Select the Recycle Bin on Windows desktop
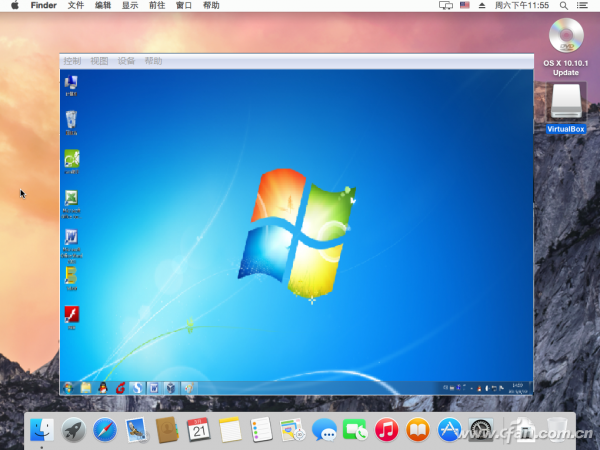600x450 pixels. pyautogui.click(x=71, y=123)
